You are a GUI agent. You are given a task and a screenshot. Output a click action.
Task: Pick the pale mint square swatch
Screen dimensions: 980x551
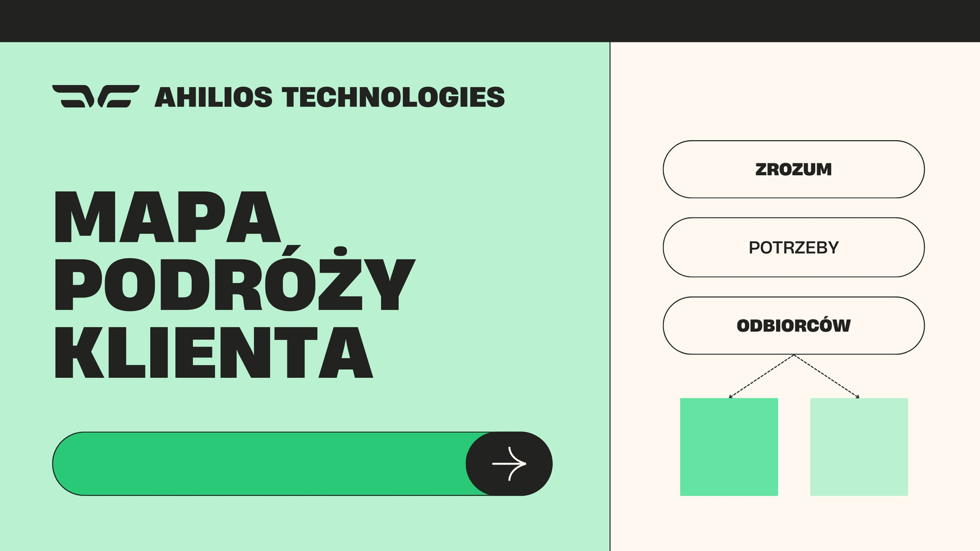click(x=859, y=447)
